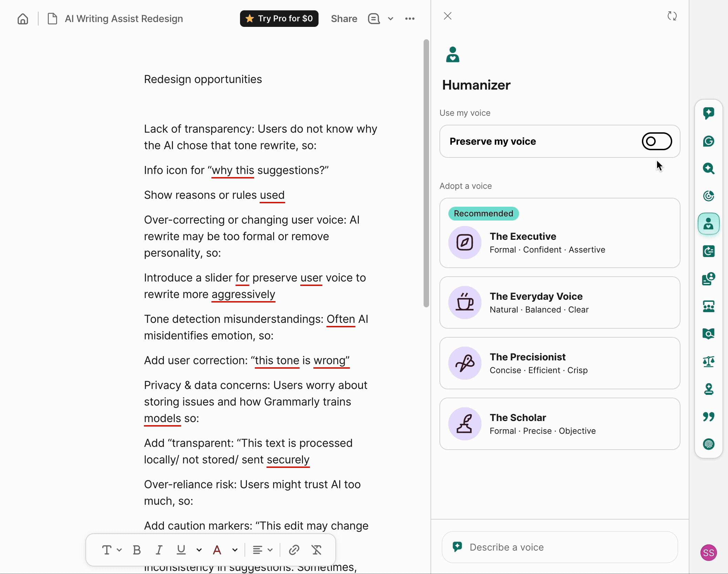Click the Share button
Viewport: 728px width, 574px height.
tap(344, 19)
